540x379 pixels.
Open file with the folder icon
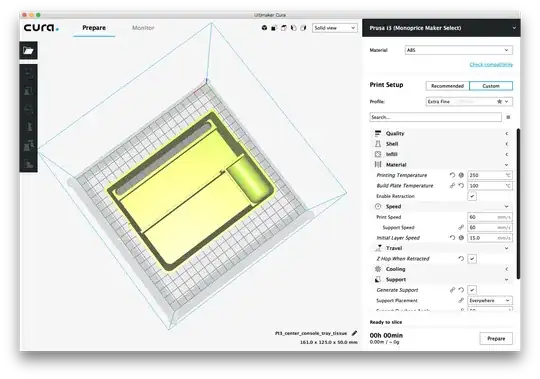tap(28, 51)
